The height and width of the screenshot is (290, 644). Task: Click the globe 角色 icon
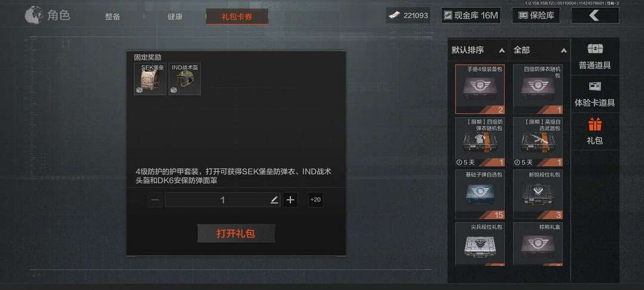[x=33, y=15]
